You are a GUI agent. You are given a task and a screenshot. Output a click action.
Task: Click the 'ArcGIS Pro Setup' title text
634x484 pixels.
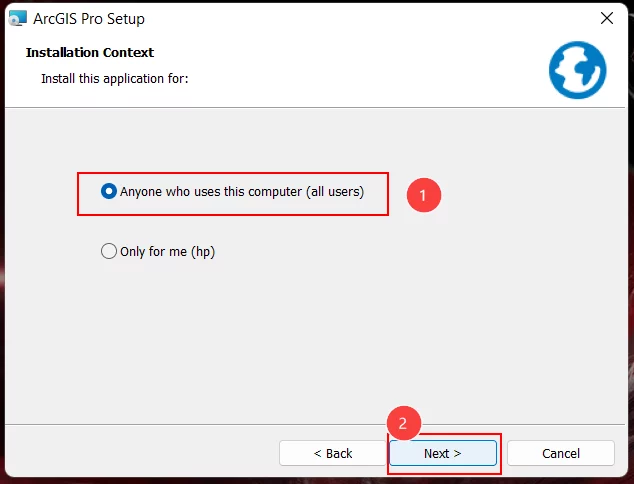tap(89, 19)
